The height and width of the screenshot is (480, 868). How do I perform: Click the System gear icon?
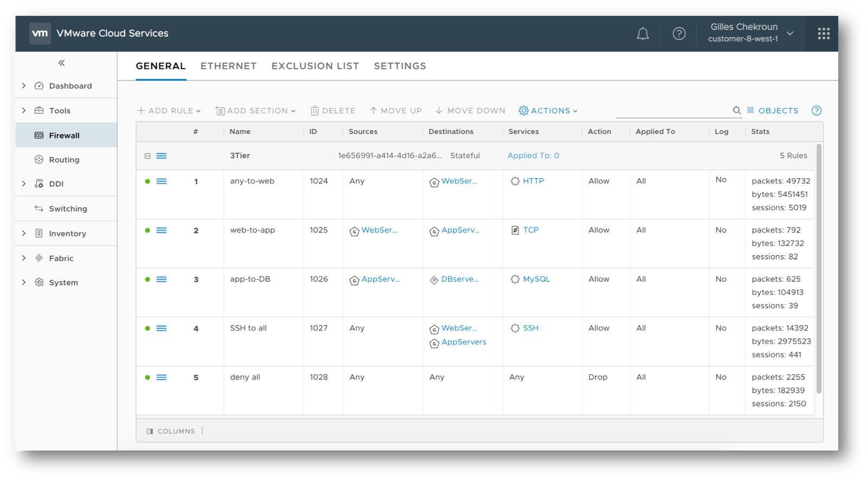[39, 282]
